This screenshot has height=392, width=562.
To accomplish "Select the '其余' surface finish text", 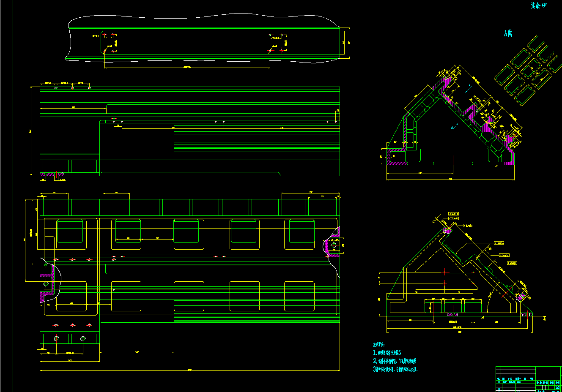I will coord(535,6).
